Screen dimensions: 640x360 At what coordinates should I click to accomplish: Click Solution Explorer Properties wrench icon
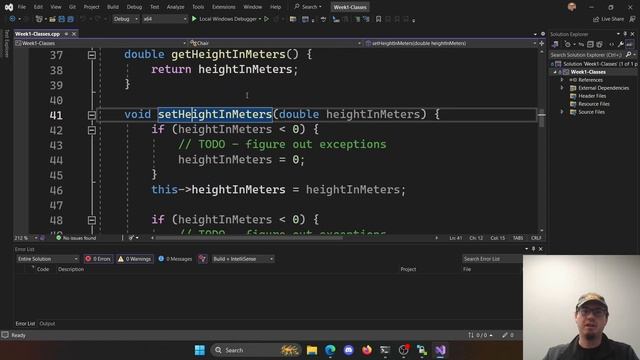click(x=620, y=44)
